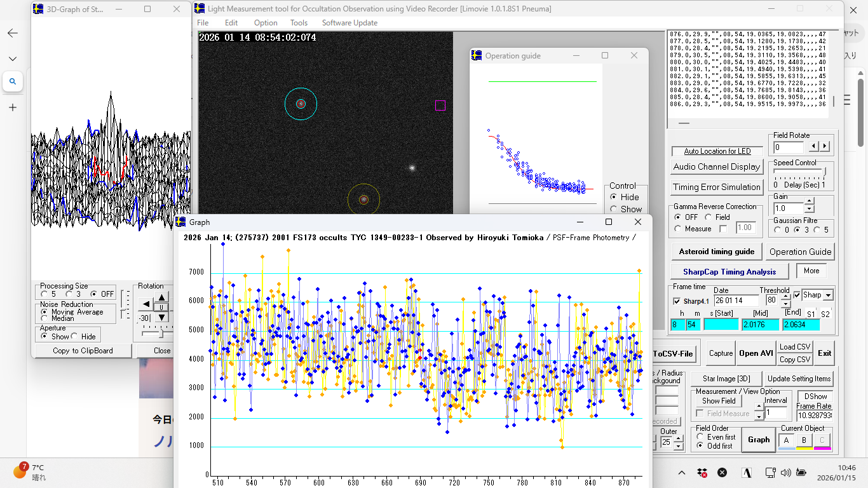Show hidden system tray icons
This screenshot has height=488, width=868.
pyautogui.click(x=682, y=473)
